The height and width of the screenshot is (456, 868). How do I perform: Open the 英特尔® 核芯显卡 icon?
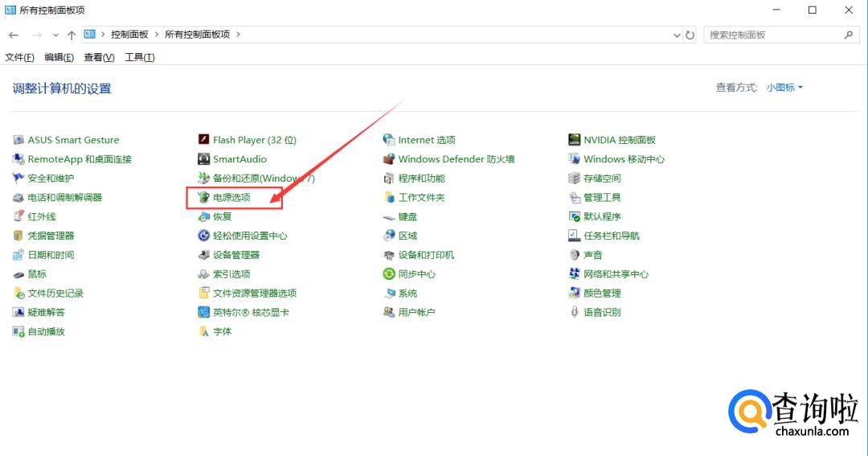(203, 312)
